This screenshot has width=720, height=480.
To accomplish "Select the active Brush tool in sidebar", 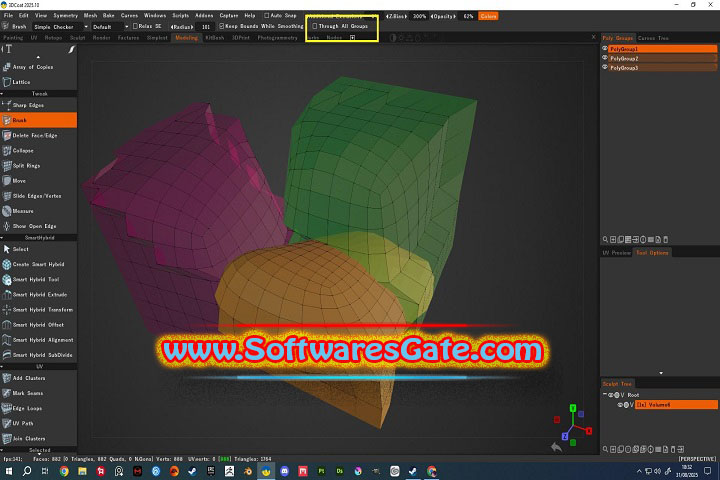I will pyautogui.click(x=39, y=120).
